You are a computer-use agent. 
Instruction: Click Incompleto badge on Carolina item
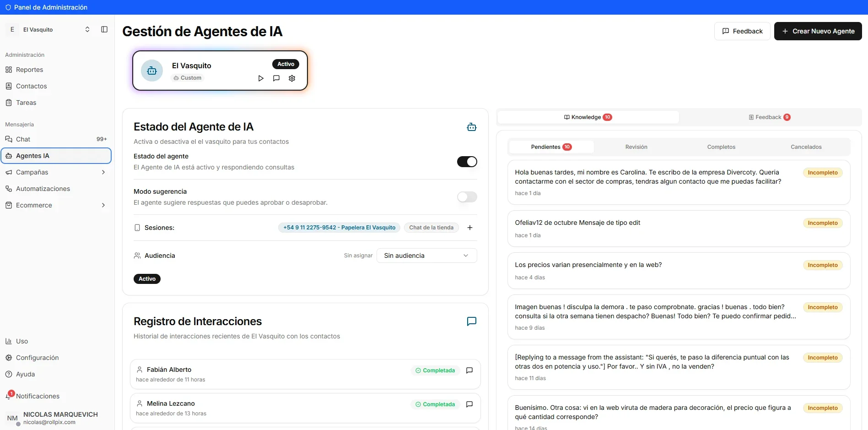pyautogui.click(x=822, y=173)
